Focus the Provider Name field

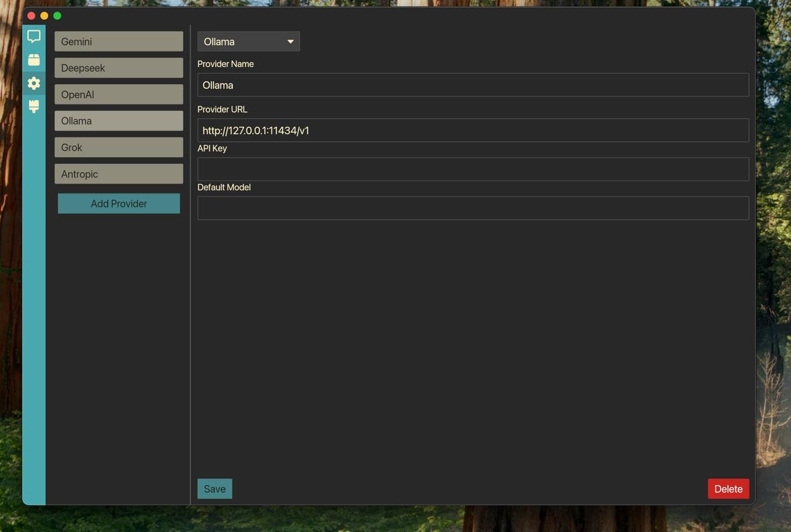[x=473, y=85]
